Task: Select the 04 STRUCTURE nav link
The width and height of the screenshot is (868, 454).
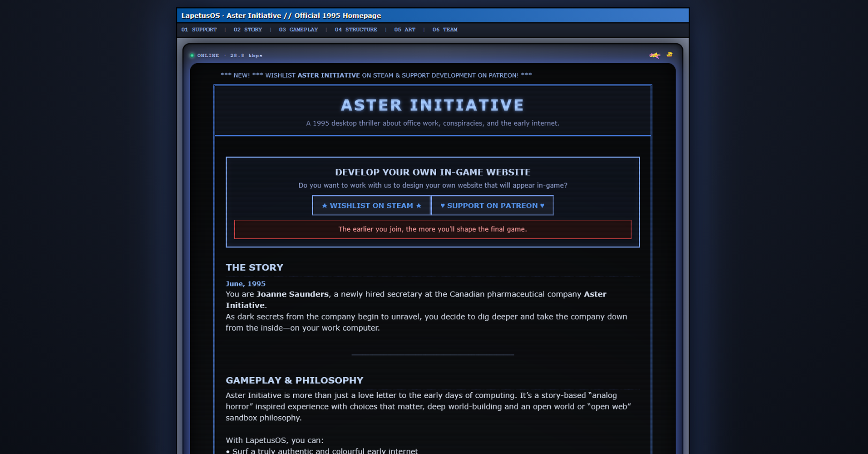Action: click(356, 30)
